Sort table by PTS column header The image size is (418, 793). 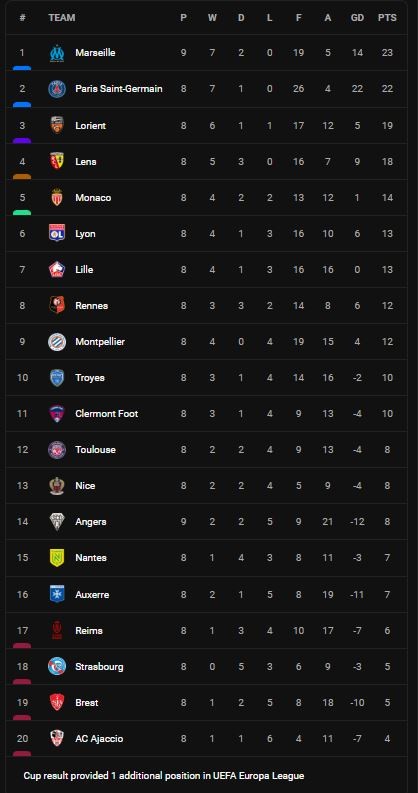[387, 18]
